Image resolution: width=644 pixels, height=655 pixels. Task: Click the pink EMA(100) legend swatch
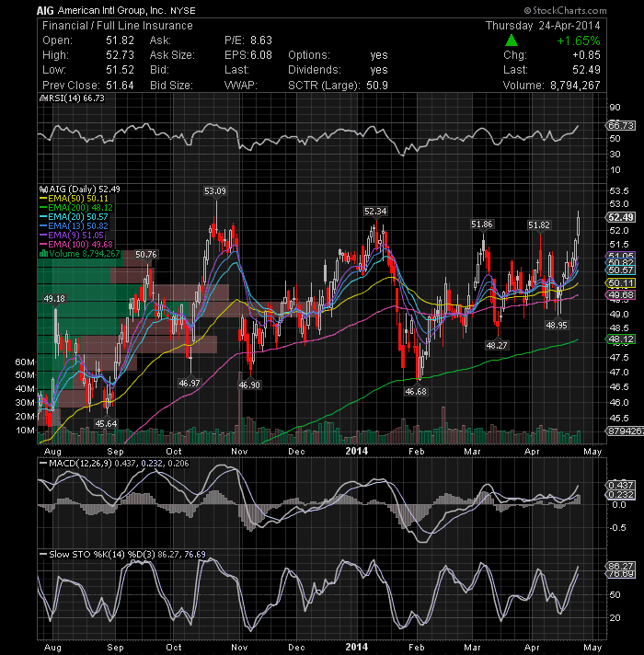(43, 245)
